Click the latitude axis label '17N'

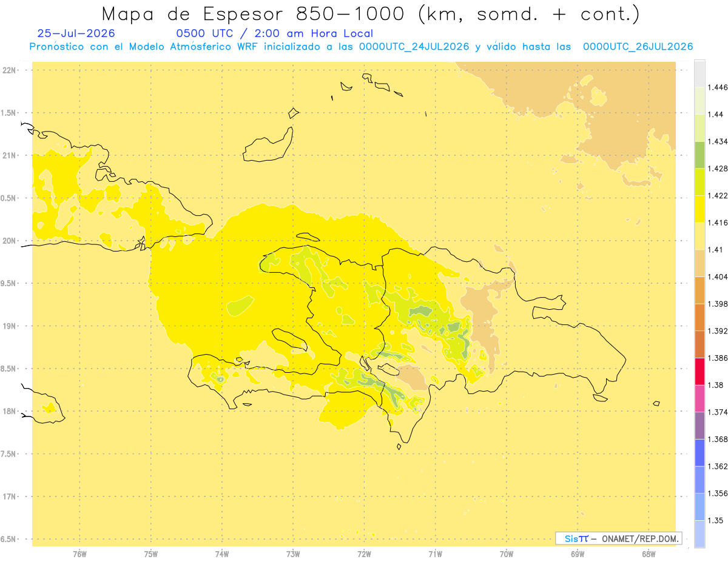click(9, 497)
